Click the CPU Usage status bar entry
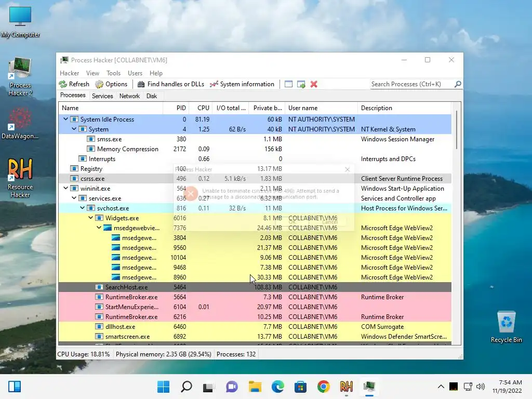 pos(84,354)
